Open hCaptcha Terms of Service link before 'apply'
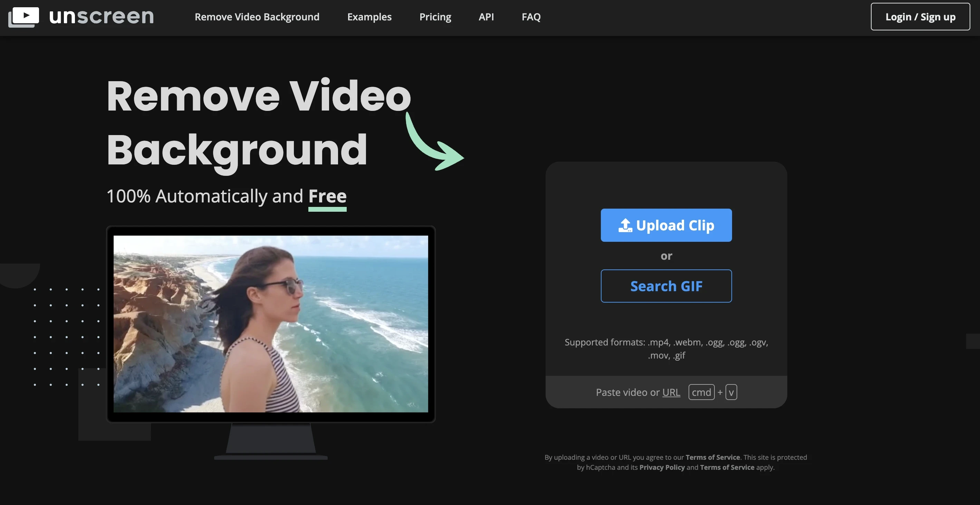The width and height of the screenshot is (980, 505). 727,467
